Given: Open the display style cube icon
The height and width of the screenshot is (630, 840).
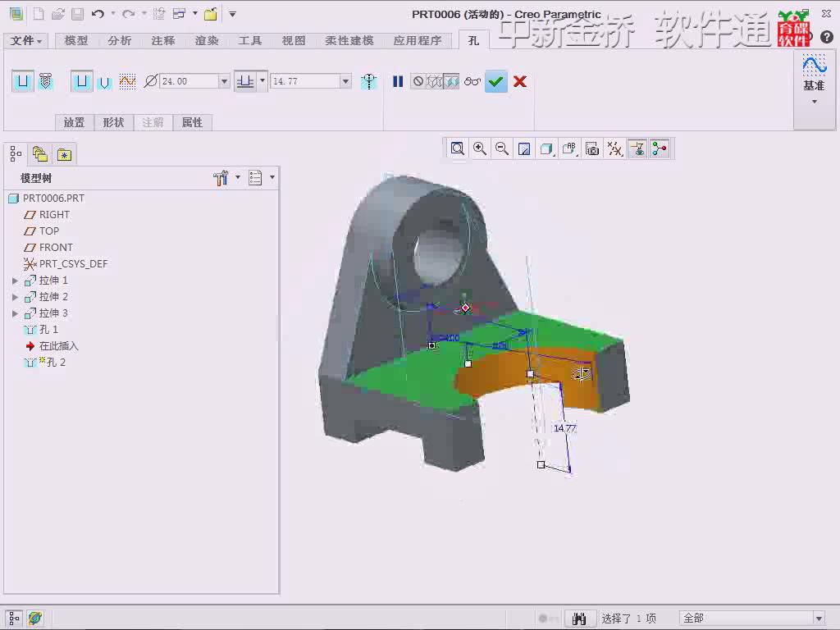Looking at the screenshot, I should pos(546,149).
